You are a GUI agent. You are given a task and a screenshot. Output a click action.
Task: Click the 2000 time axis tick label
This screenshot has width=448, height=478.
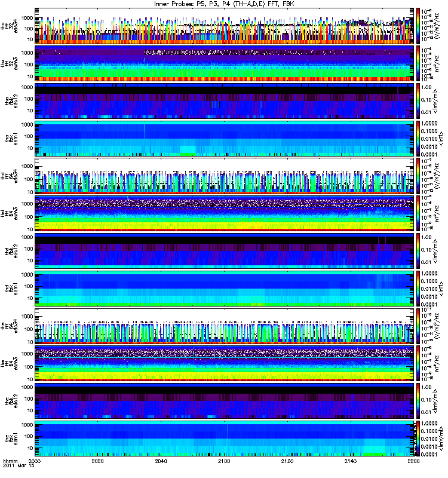[x=35, y=461]
